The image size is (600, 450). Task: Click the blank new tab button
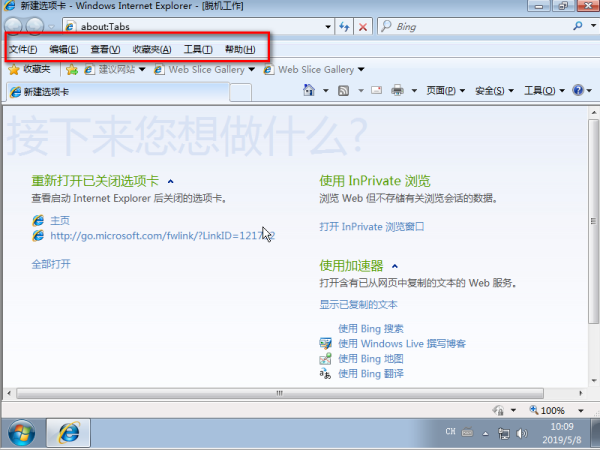[240, 92]
